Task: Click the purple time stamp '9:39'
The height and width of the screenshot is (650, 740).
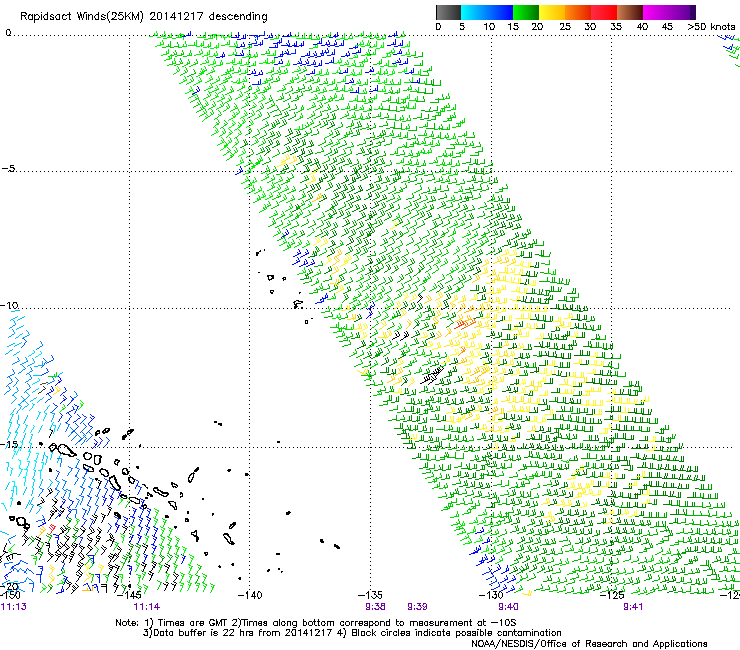Action: (x=417, y=607)
